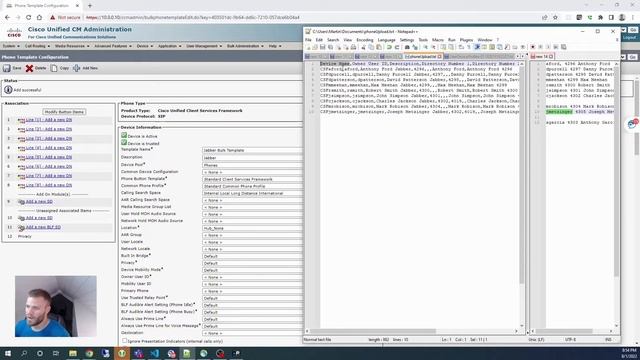This screenshot has width=640, height=360.
Task: Click the red Delete X icon
Action: [29, 68]
